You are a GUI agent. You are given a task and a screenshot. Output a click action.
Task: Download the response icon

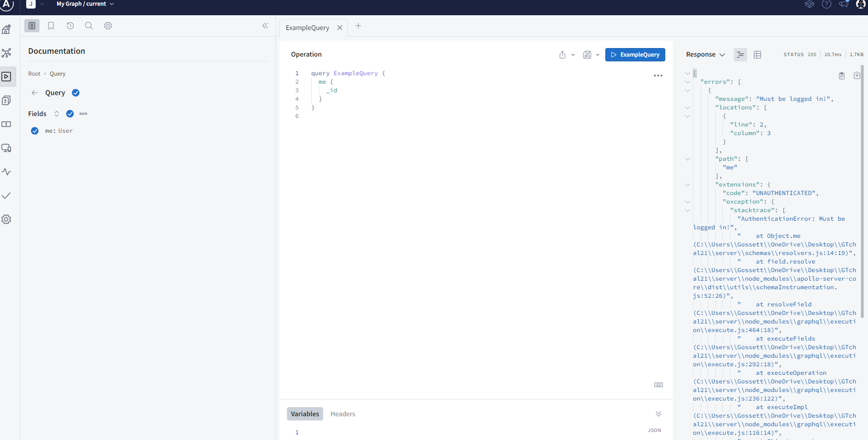point(857,76)
